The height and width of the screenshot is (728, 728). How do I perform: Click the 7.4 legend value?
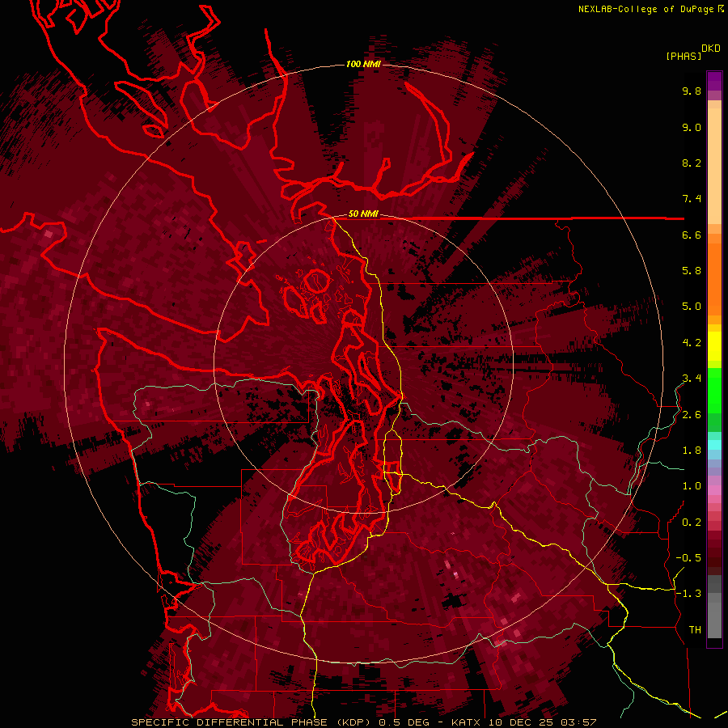click(692, 199)
